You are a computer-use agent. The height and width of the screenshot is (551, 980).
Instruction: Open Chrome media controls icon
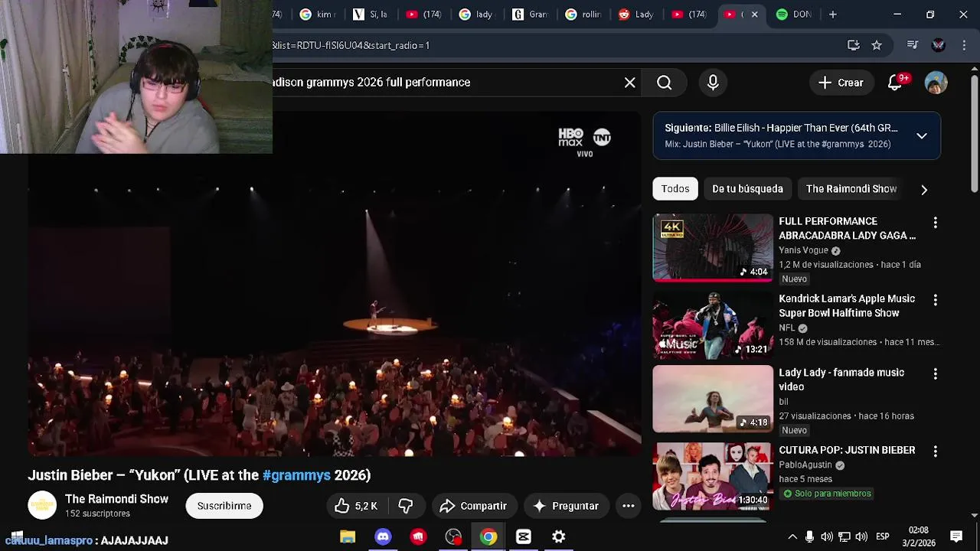coord(913,45)
